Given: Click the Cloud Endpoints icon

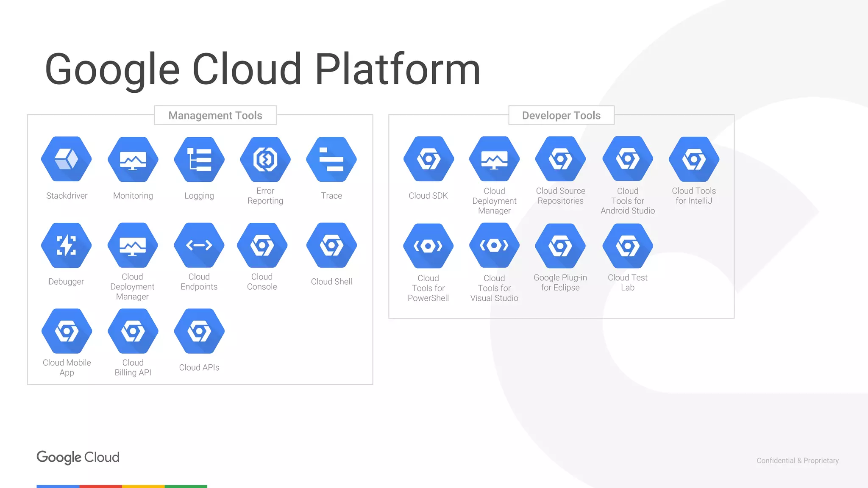Looking at the screenshot, I should click(x=199, y=245).
